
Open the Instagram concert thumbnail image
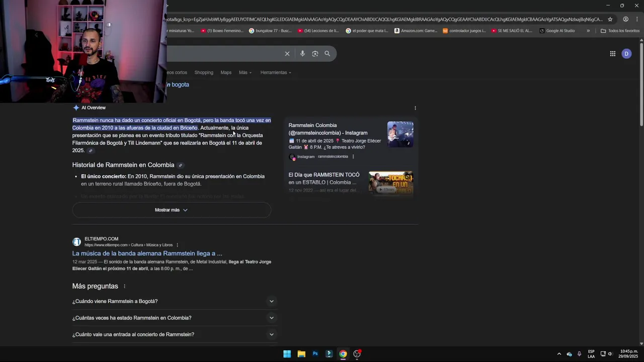pyautogui.click(x=400, y=134)
